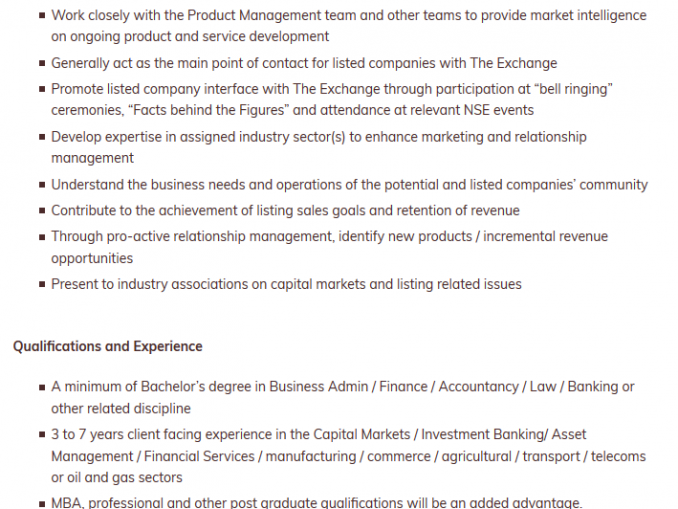678x509 pixels.
Task: Click bullet before A minimum of Bachelor's degree
Action: [x=42, y=387]
